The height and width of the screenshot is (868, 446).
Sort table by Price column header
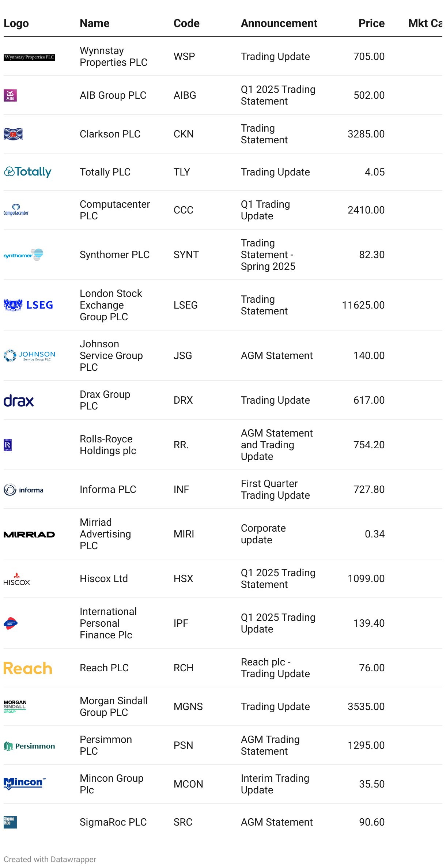[x=371, y=23]
